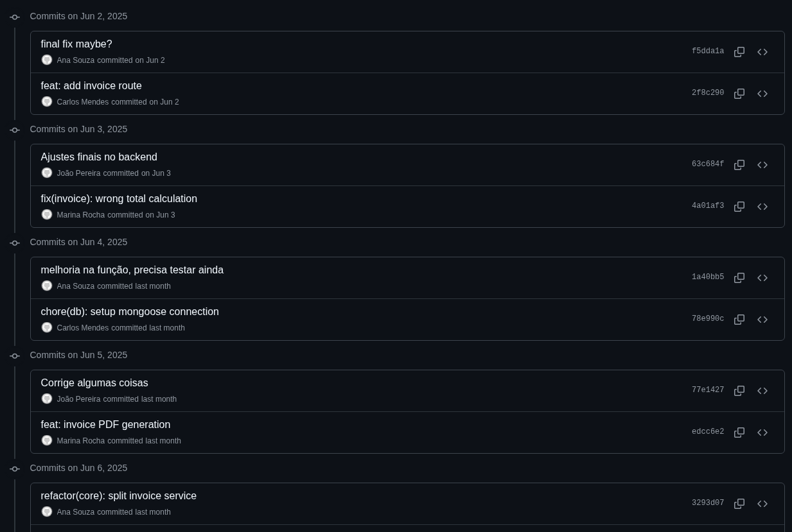This screenshot has height=532, width=792.
Task: View repository at commit 1a40bb5
Action: pos(762,278)
